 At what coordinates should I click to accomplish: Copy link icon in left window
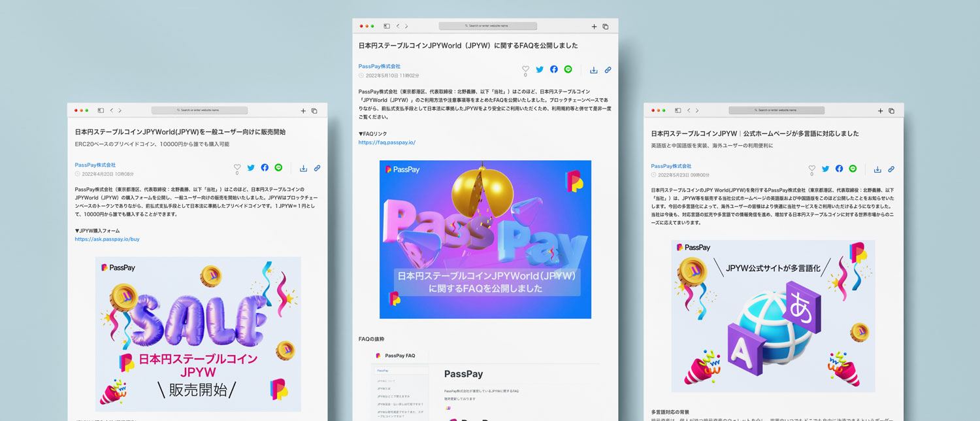point(318,168)
